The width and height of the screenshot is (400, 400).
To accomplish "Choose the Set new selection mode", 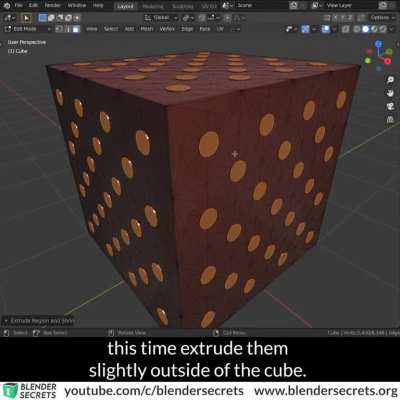I will pyautogui.click(x=42, y=18).
